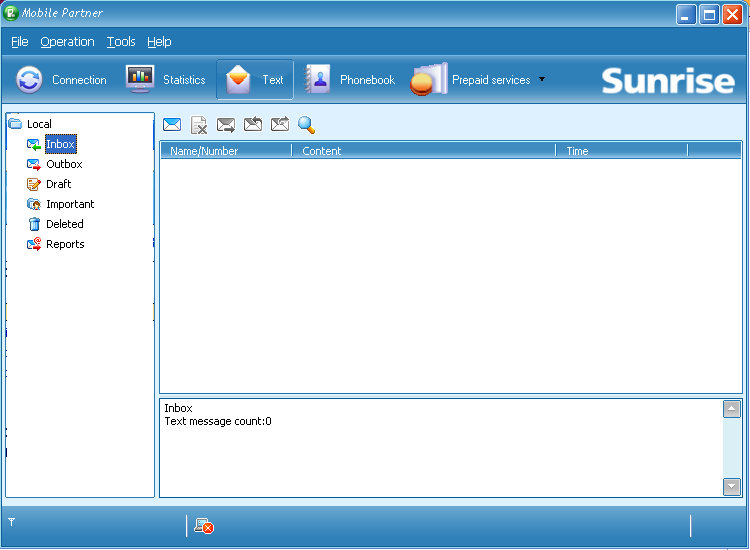The image size is (750, 550).
Task: Sort by Name/Number column header
Action: tap(226, 151)
